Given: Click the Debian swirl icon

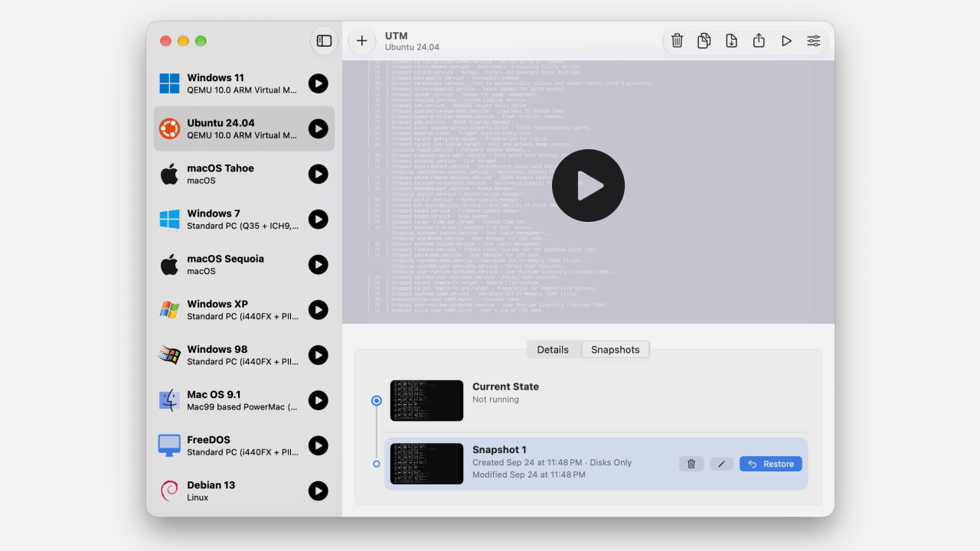Looking at the screenshot, I should (169, 491).
